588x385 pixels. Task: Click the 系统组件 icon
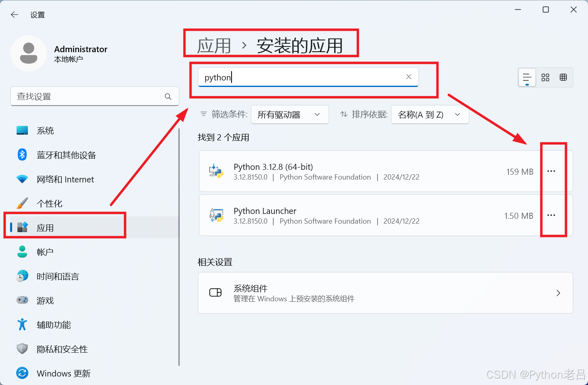coord(215,292)
